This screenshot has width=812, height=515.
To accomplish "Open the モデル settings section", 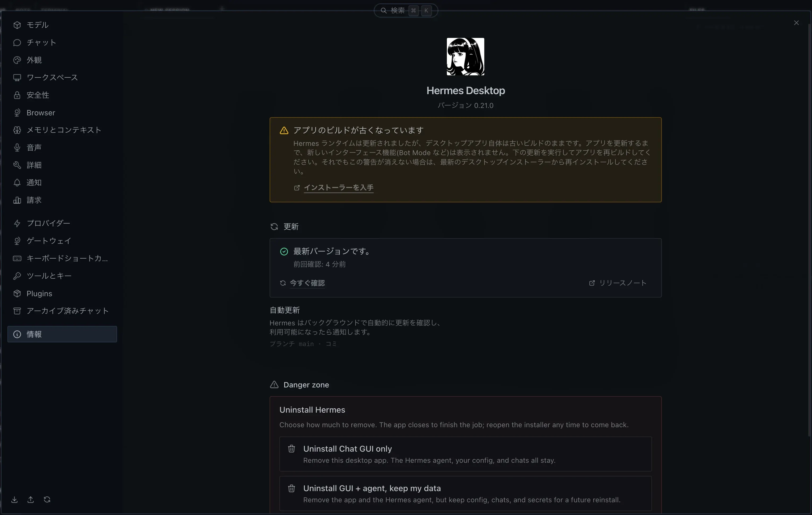I will (x=62, y=25).
